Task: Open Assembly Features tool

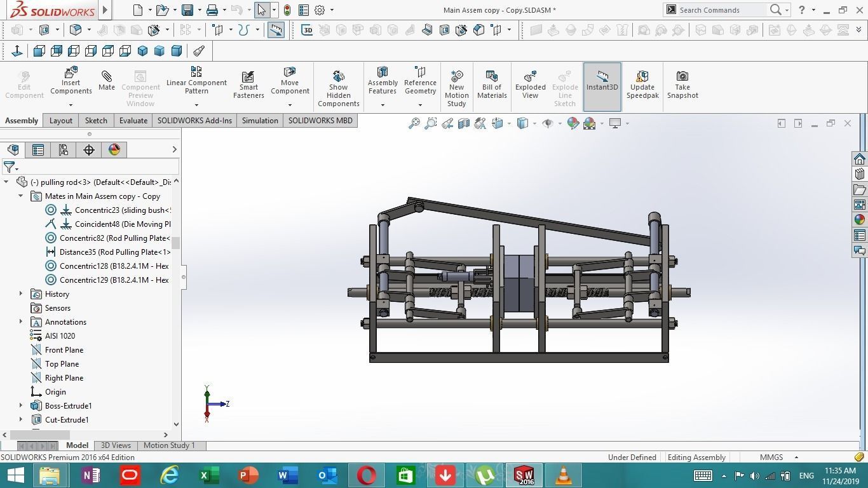Action: pos(383,81)
